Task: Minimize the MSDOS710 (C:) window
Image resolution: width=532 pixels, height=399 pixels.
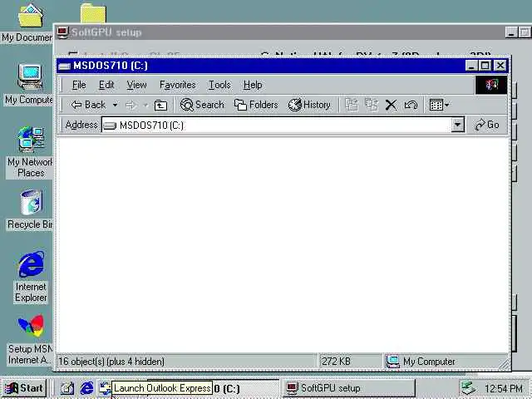Action: pos(471,66)
